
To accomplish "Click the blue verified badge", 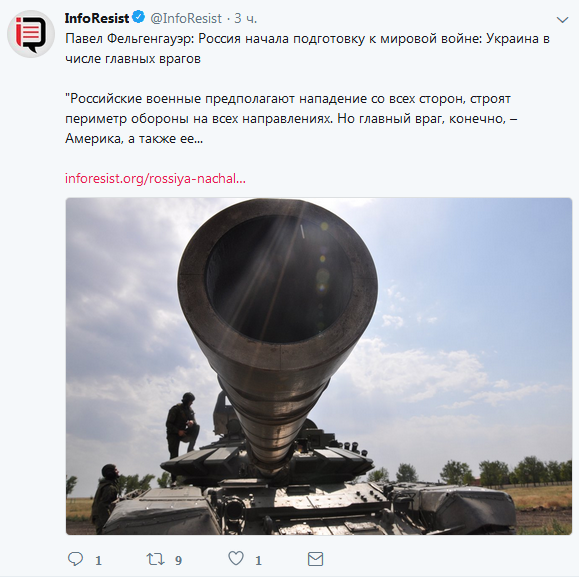I will tap(138, 17).
